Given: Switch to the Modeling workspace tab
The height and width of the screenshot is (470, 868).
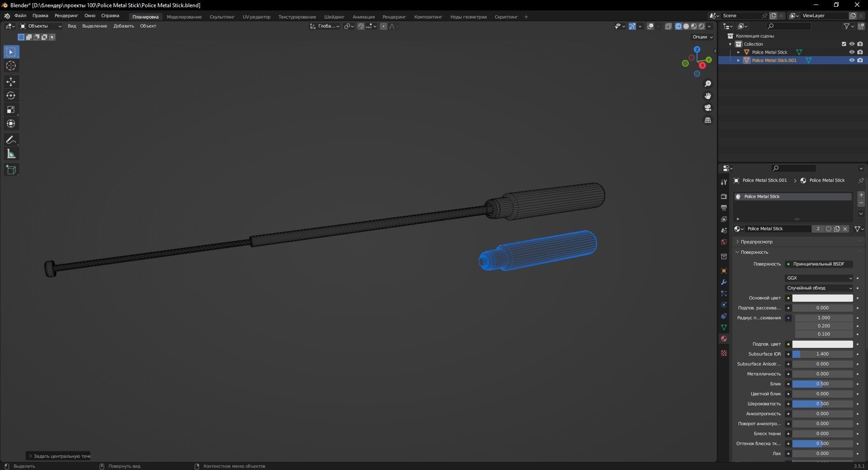Looking at the screenshot, I should point(184,17).
